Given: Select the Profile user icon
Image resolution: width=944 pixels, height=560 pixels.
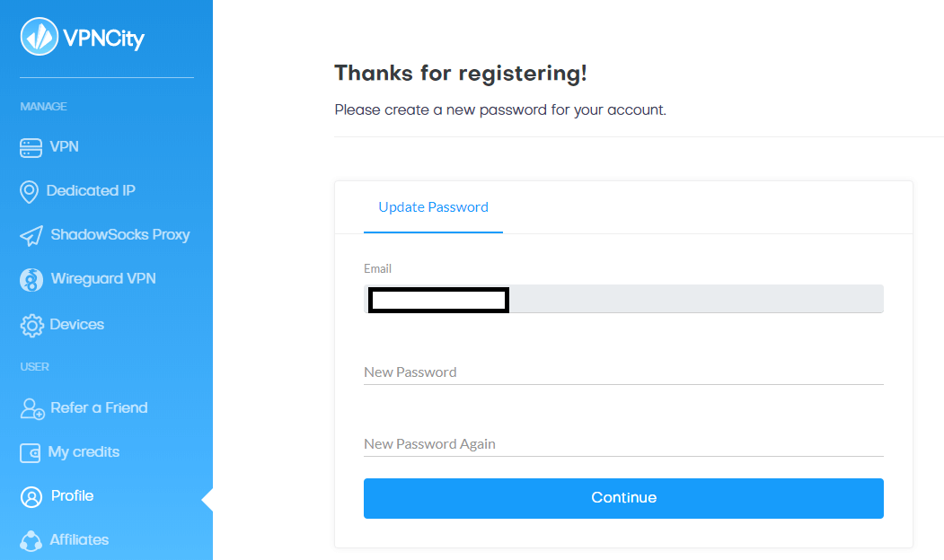Looking at the screenshot, I should click(31, 497).
